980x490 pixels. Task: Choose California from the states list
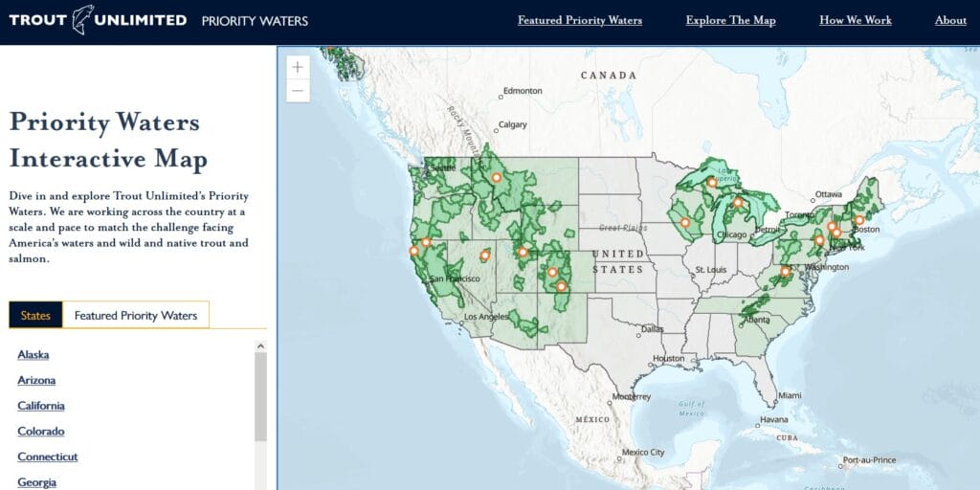coord(40,406)
